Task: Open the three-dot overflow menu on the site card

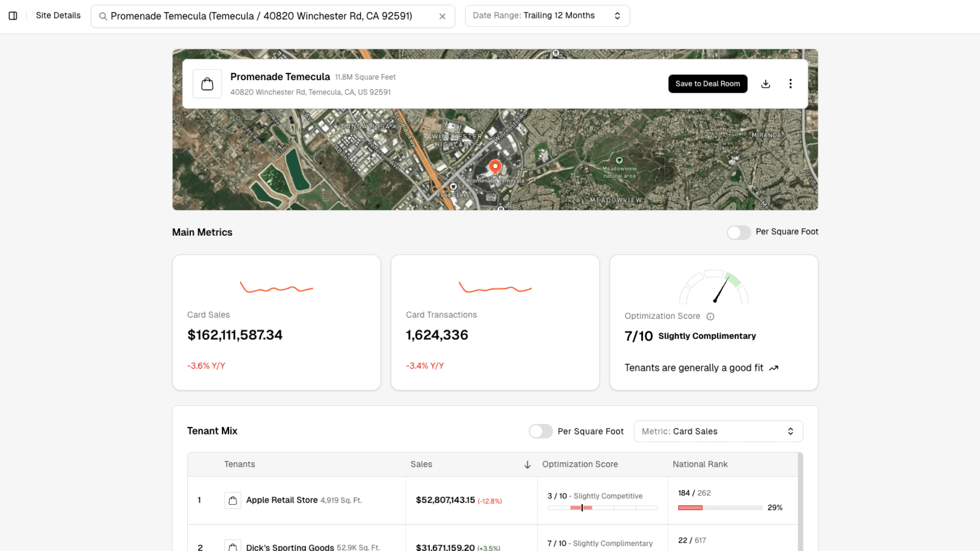Action: (x=790, y=84)
